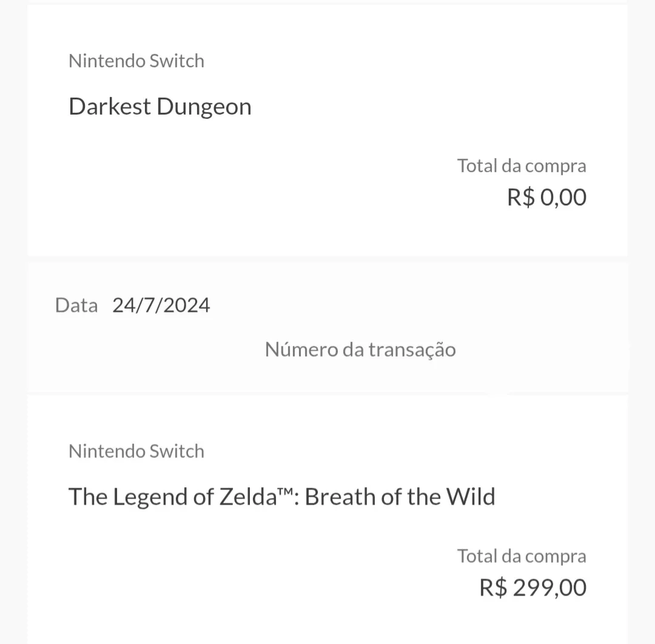The height and width of the screenshot is (644, 655).
Task: Click the word Darkest in game title
Action: (109, 107)
